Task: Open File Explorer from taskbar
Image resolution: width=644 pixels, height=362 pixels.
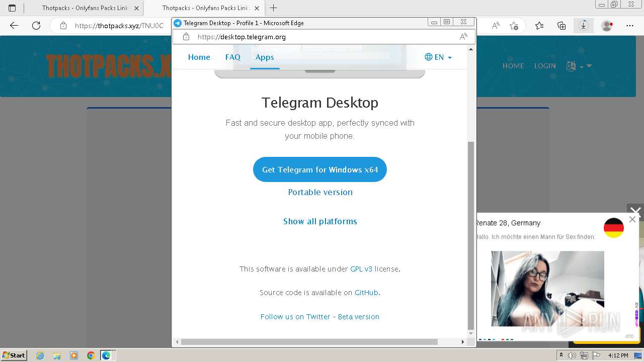Action: tap(57, 355)
